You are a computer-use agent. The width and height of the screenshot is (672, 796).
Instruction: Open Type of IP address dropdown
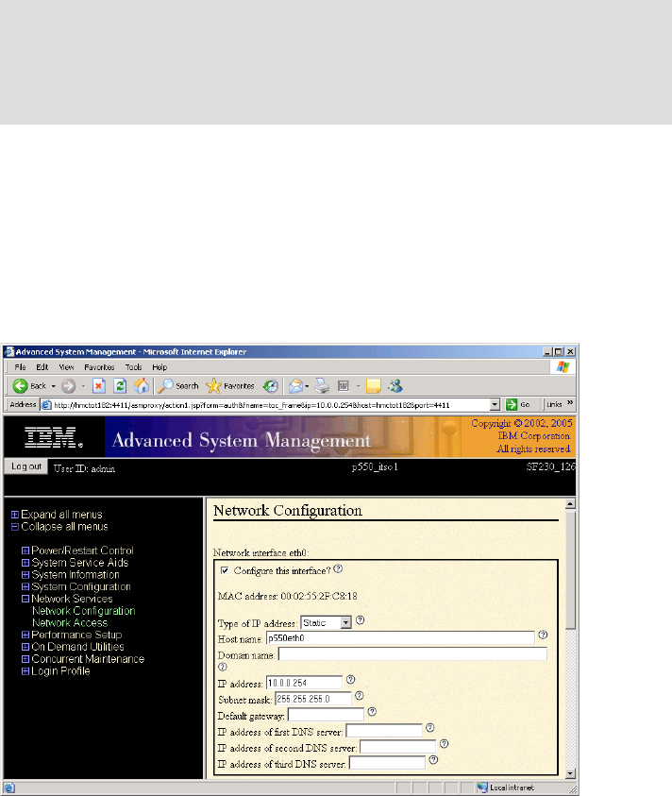click(x=346, y=623)
